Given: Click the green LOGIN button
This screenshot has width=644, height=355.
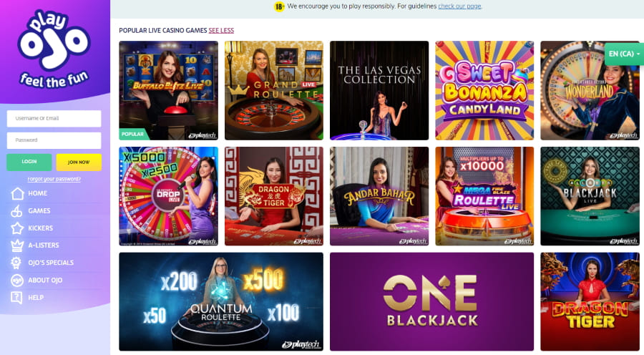Looking at the screenshot, I should 29,162.
